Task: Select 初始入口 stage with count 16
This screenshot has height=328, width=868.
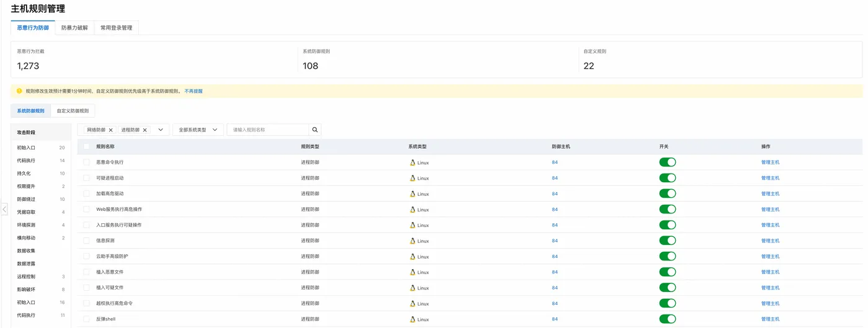Action: pyautogui.click(x=41, y=302)
